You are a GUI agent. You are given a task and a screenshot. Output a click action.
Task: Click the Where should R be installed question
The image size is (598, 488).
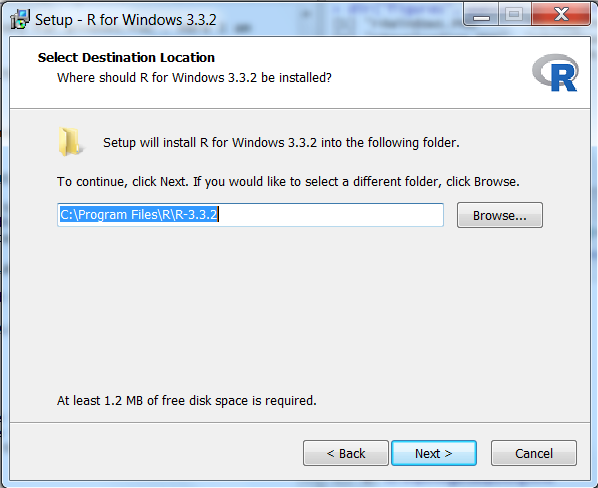pos(194,78)
